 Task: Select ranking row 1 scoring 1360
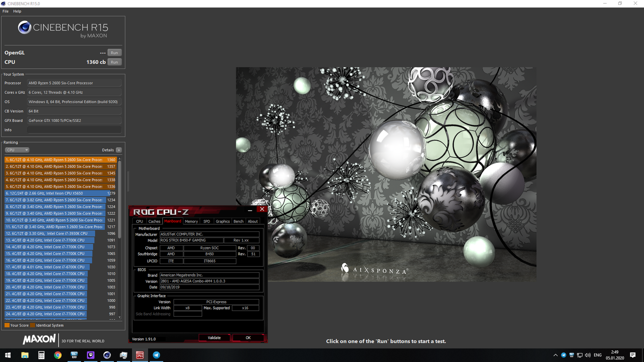point(60,160)
